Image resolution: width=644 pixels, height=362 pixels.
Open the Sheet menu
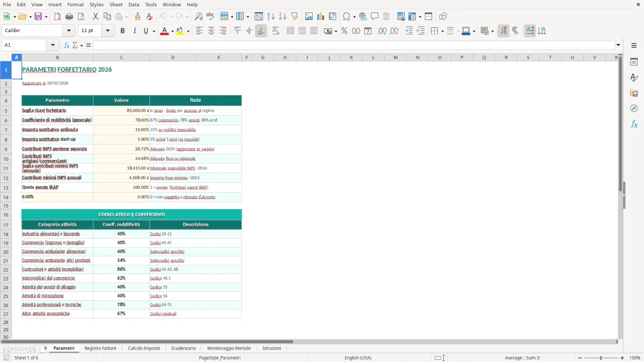[x=116, y=4]
